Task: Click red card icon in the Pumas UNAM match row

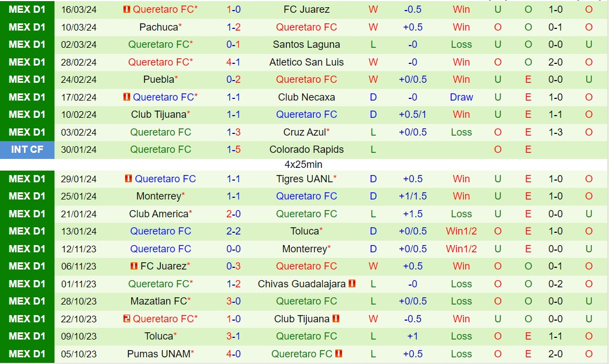Action: [x=339, y=354]
